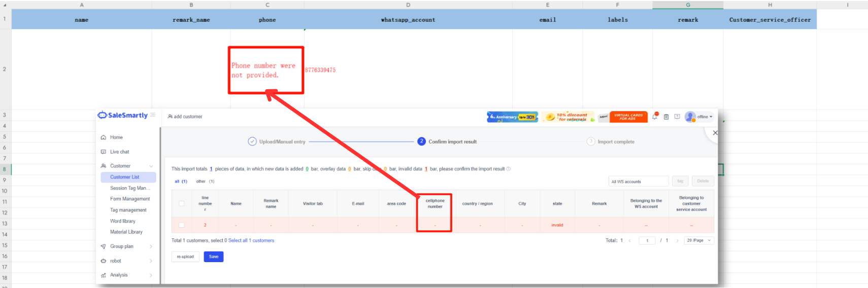Select Customer List in sidebar
The image size is (868, 288).
click(x=128, y=177)
